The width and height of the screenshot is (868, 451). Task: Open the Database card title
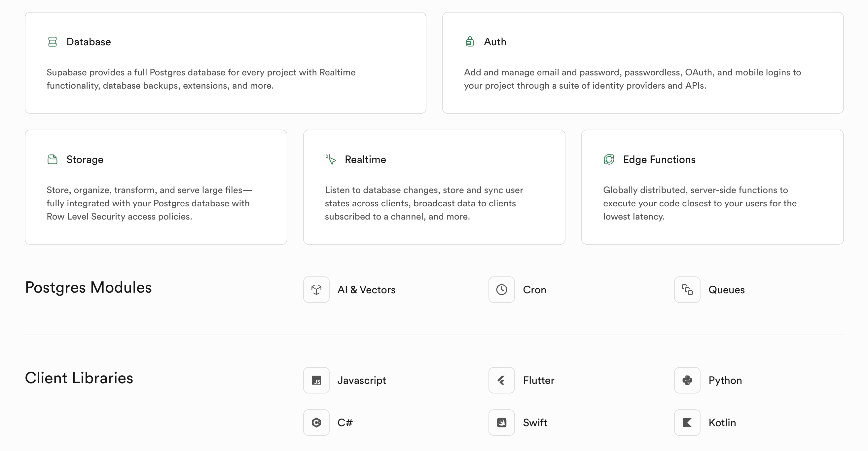tap(89, 42)
